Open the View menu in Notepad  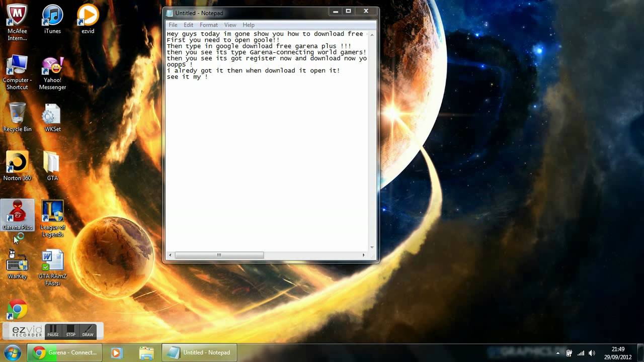[x=230, y=25]
